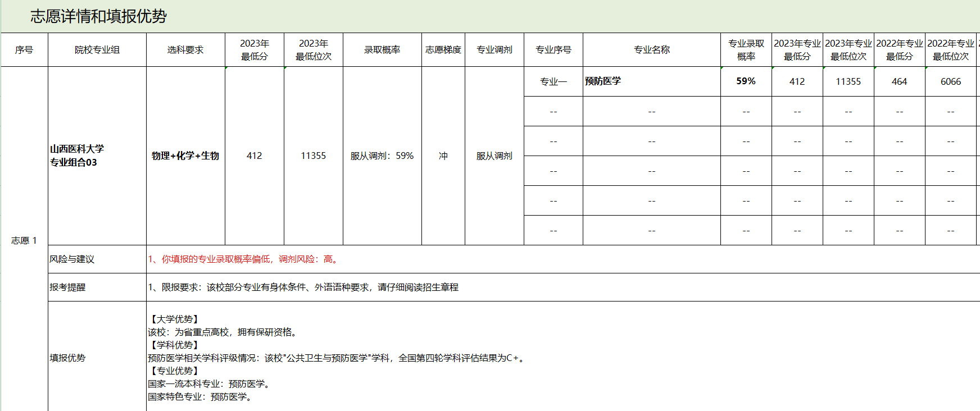Click the 填报优势 label cell
Viewport: 980px width, 411px height.
pos(97,358)
